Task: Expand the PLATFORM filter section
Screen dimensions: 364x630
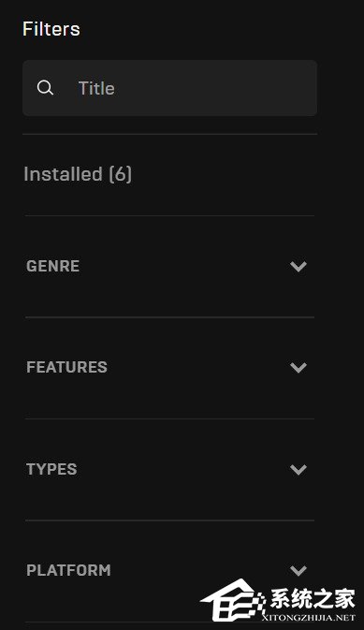Action: point(169,570)
